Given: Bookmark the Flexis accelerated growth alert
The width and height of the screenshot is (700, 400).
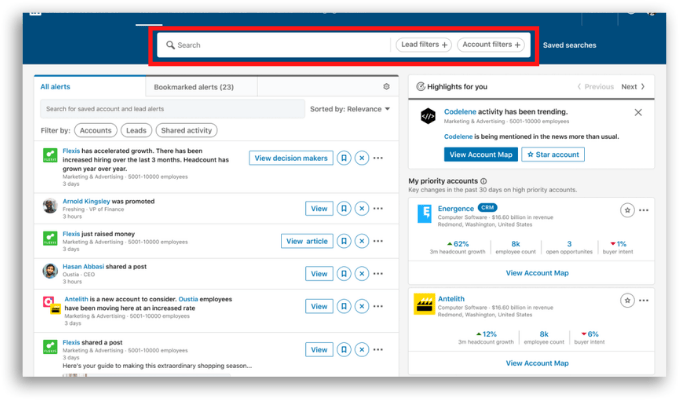Looking at the screenshot, I should tap(344, 158).
